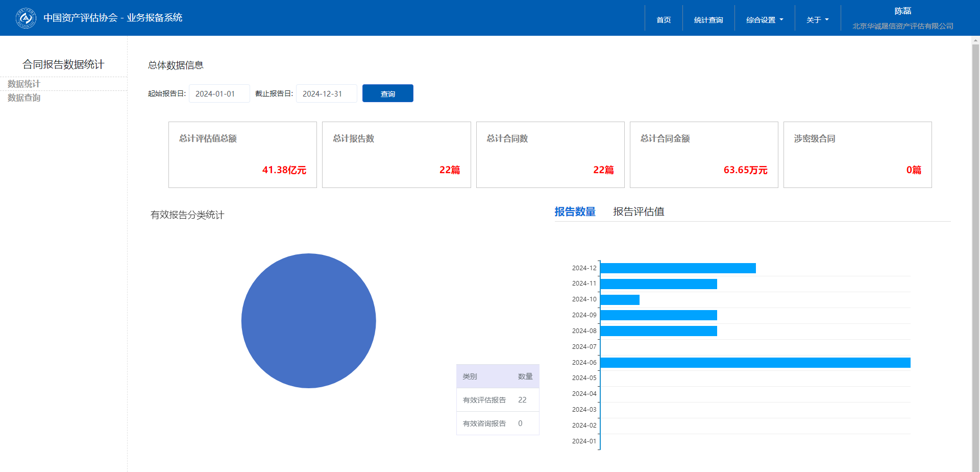Expand the 关于 dropdown menu
980x472 pixels.
(x=817, y=20)
